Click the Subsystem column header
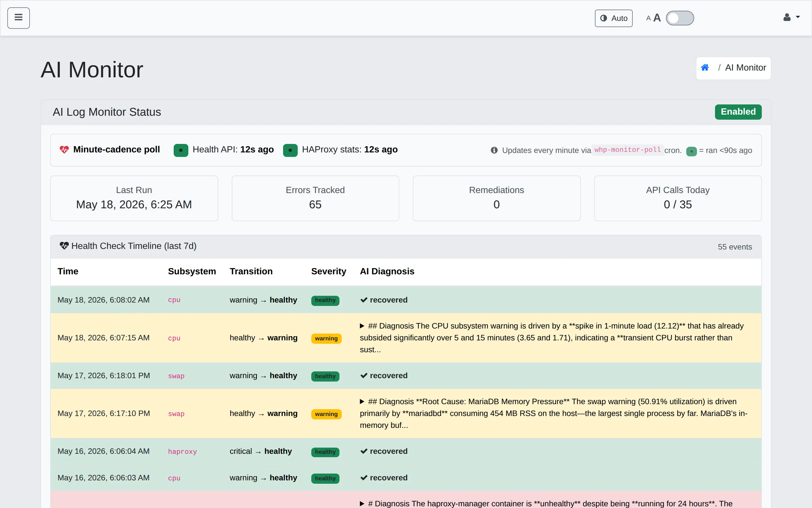The height and width of the screenshot is (508, 812). click(x=192, y=271)
